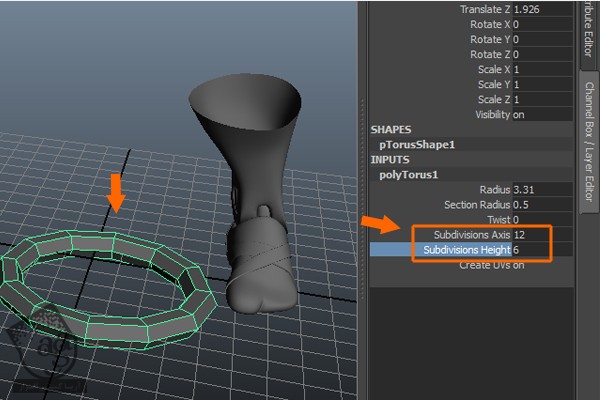Viewport: 600px width, 400px height.
Task: Select the Scale X value field
Action: pyautogui.click(x=542, y=69)
